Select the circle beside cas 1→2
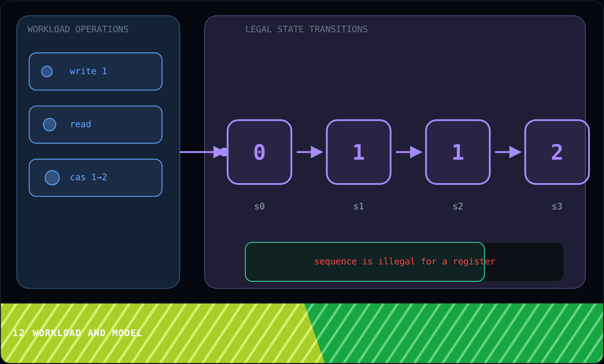The width and height of the screenshot is (604, 364). (x=52, y=178)
